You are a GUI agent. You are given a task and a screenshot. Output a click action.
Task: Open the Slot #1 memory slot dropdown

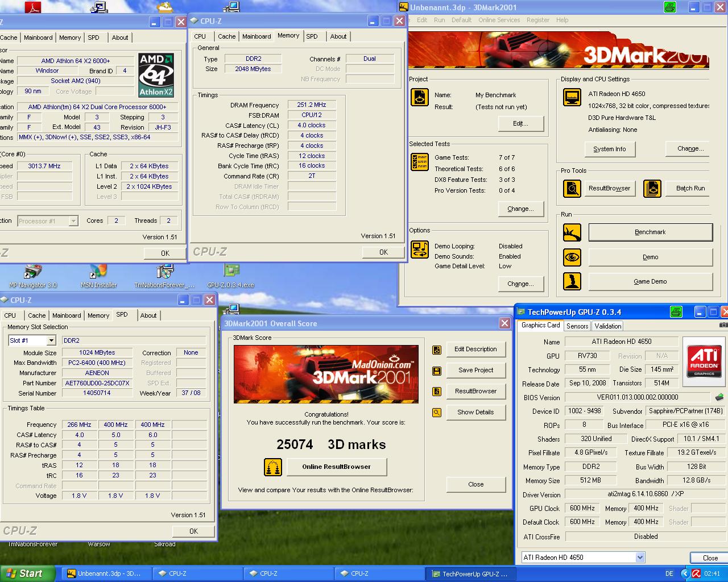51,340
